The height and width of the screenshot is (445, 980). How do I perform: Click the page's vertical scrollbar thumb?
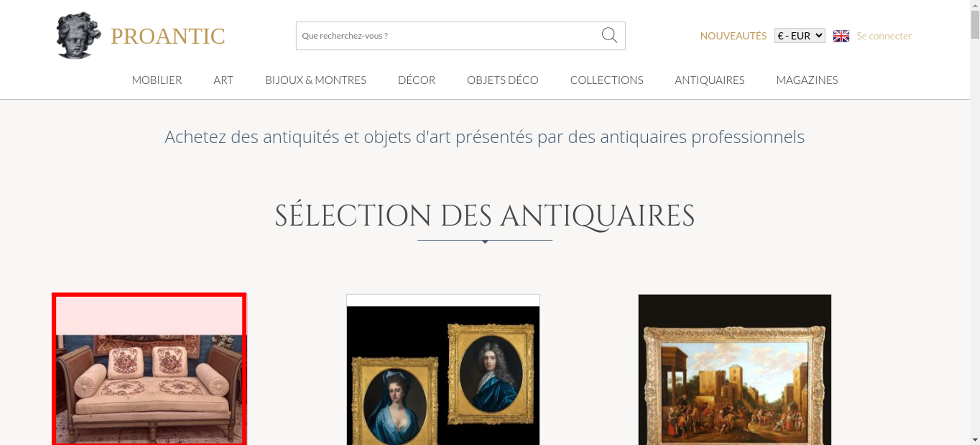(x=975, y=24)
